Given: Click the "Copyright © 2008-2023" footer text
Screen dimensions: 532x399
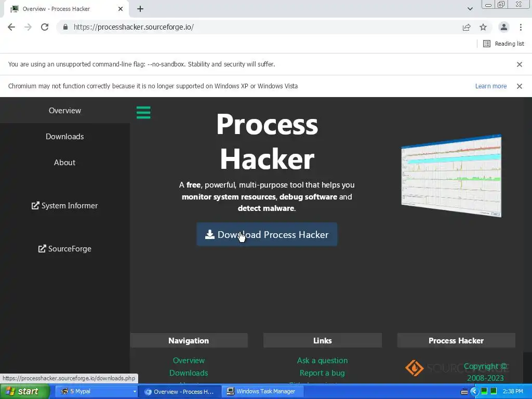Looking at the screenshot, I should coord(486,372).
